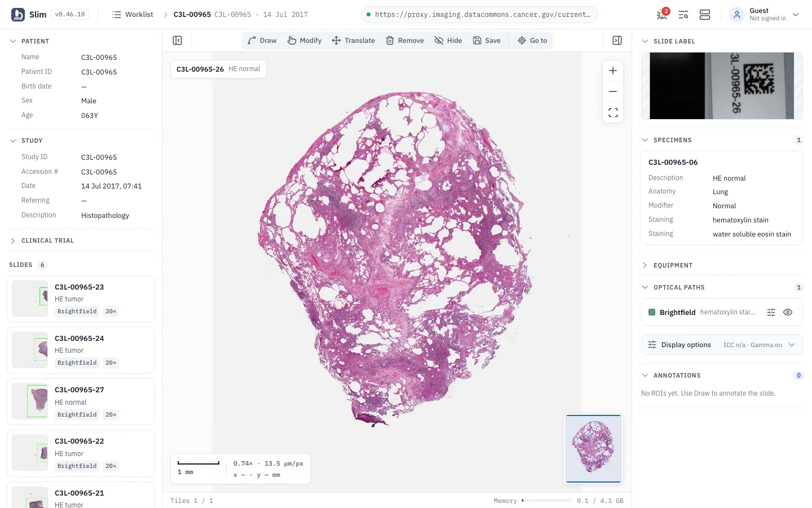Open the debug notifications icon with badge

click(663, 14)
